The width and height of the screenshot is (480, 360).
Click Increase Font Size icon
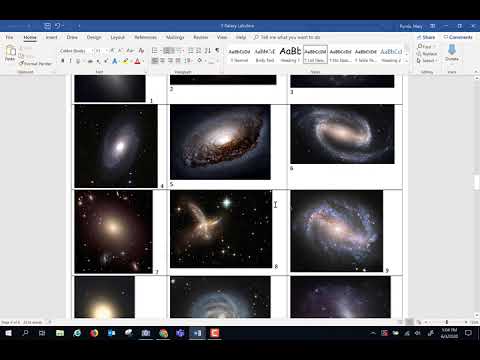tap(112, 51)
